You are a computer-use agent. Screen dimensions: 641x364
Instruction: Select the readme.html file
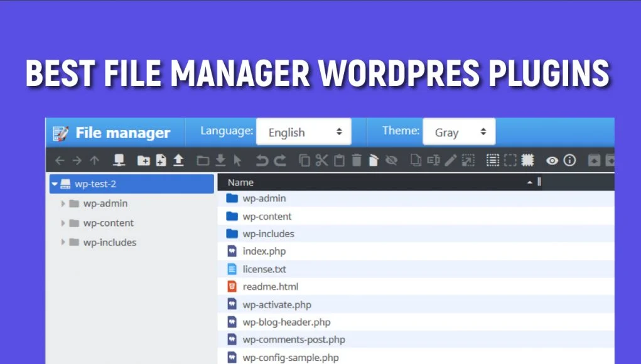click(416, 287)
